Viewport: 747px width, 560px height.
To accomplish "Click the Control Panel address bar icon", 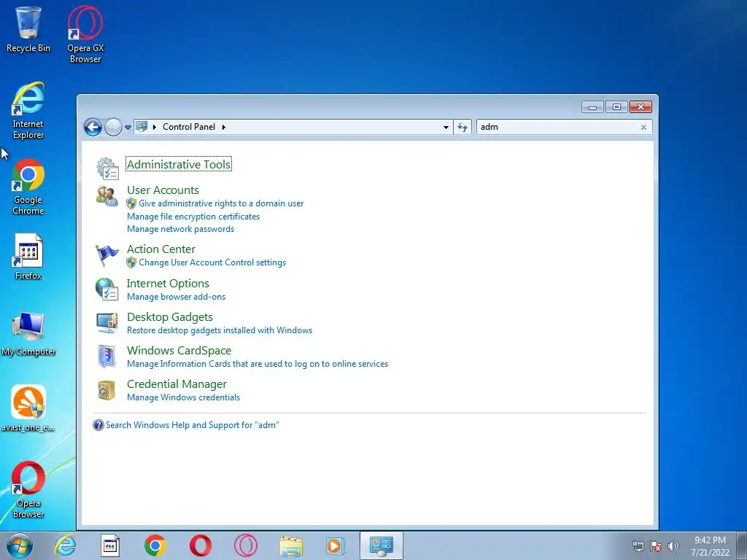I will pyautogui.click(x=142, y=127).
